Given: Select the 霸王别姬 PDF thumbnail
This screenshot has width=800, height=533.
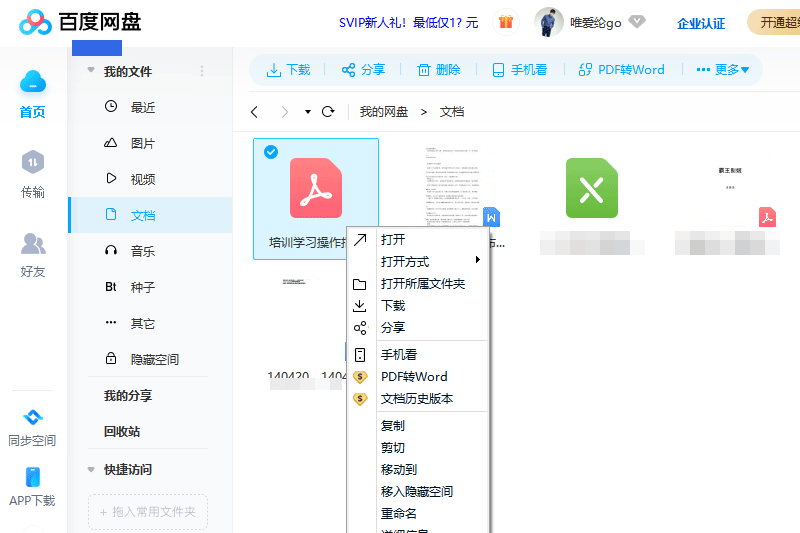Looking at the screenshot, I should click(731, 188).
